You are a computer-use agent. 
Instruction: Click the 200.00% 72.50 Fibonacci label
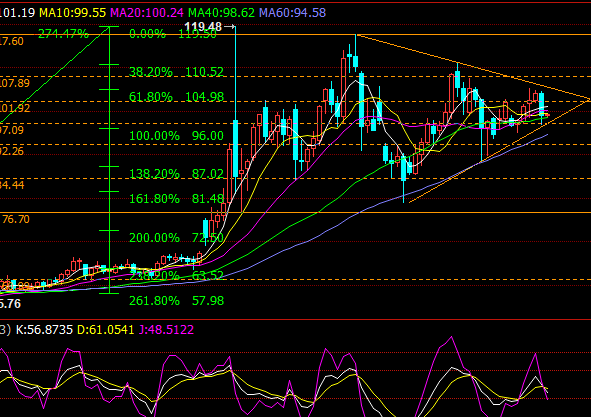click(x=176, y=238)
